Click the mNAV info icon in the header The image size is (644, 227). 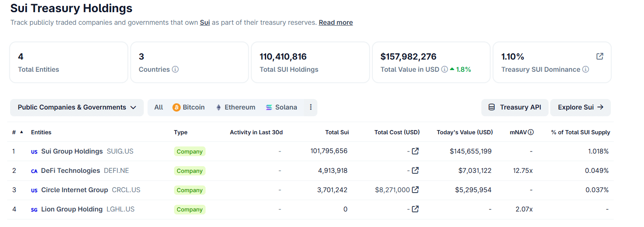(531, 132)
